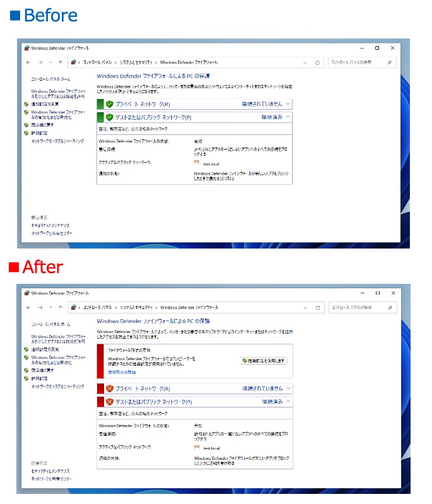
Task: Go up one level in Before window
Action: point(61,62)
